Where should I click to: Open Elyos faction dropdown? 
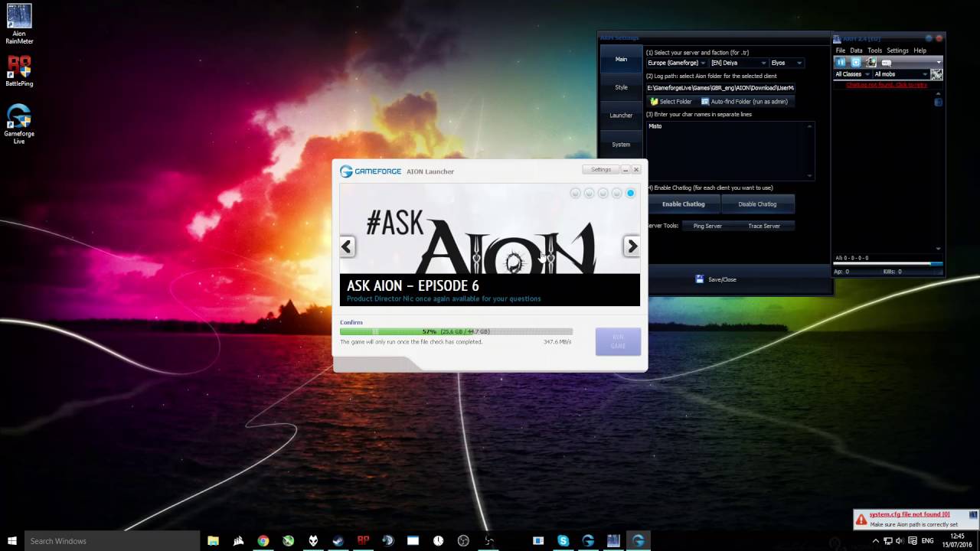[x=786, y=63]
